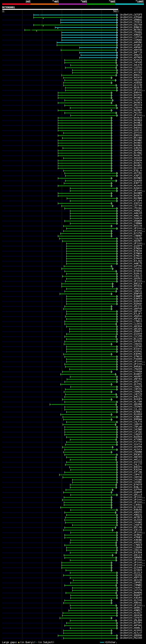Select hit label UniRef100_C1CX55
Image resolution: width=146 pixels, height=644 pixels.
click(131, 336)
